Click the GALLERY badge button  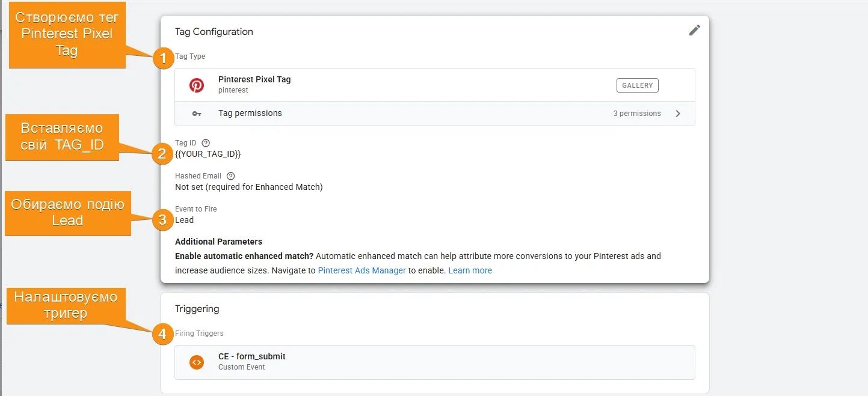coord(638,85)
